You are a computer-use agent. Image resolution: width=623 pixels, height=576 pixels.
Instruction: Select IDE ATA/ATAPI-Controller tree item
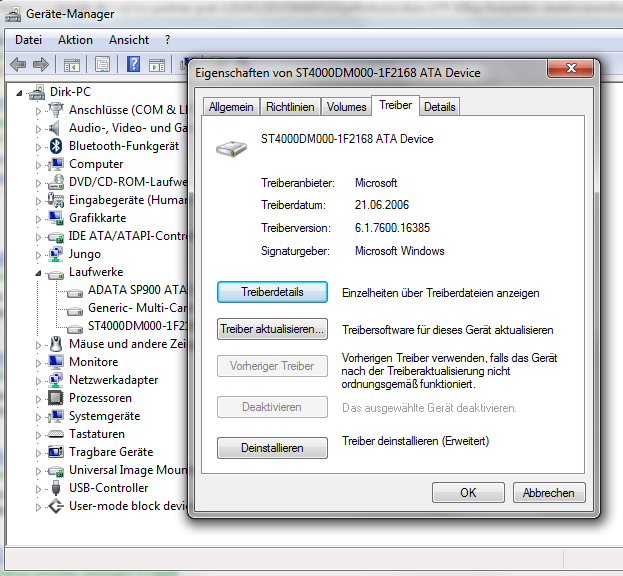(x=128, y=236)
